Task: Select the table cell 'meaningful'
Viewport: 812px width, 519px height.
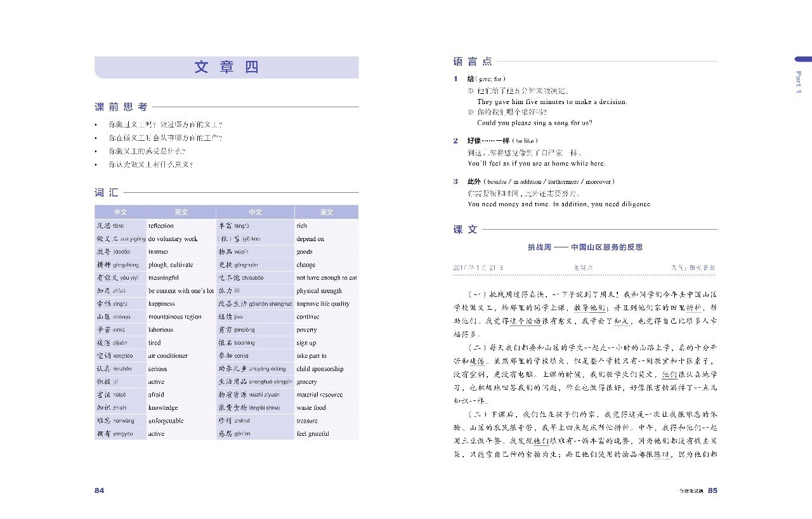Action: pos(181,278)
